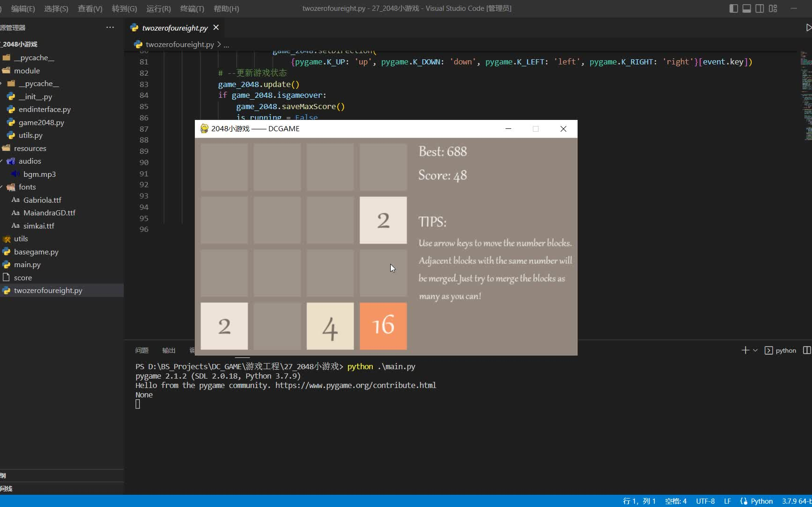This screenshot has height=507, width=812.
Task: Open main.py file
Action: [27, 264]
